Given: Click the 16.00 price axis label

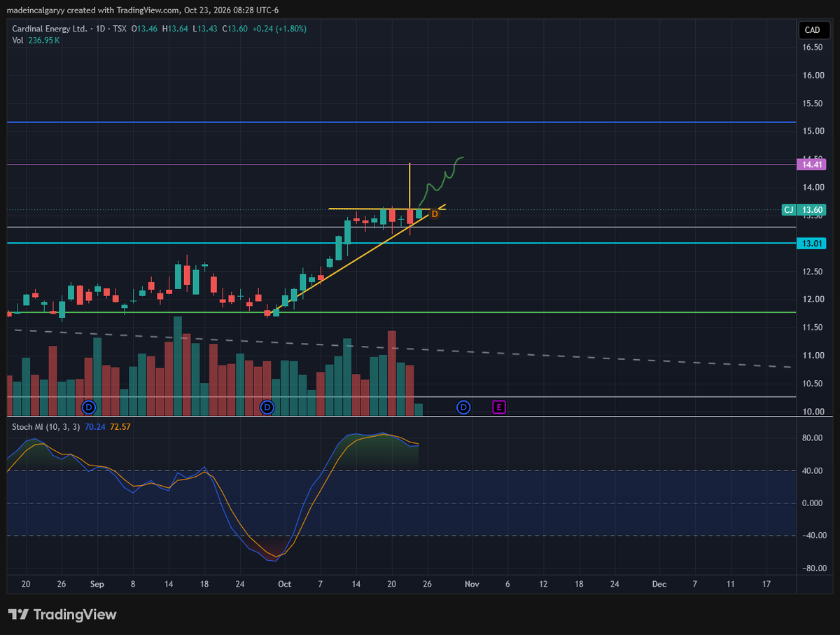Looking at the screenshot, I should pos(812,76).
